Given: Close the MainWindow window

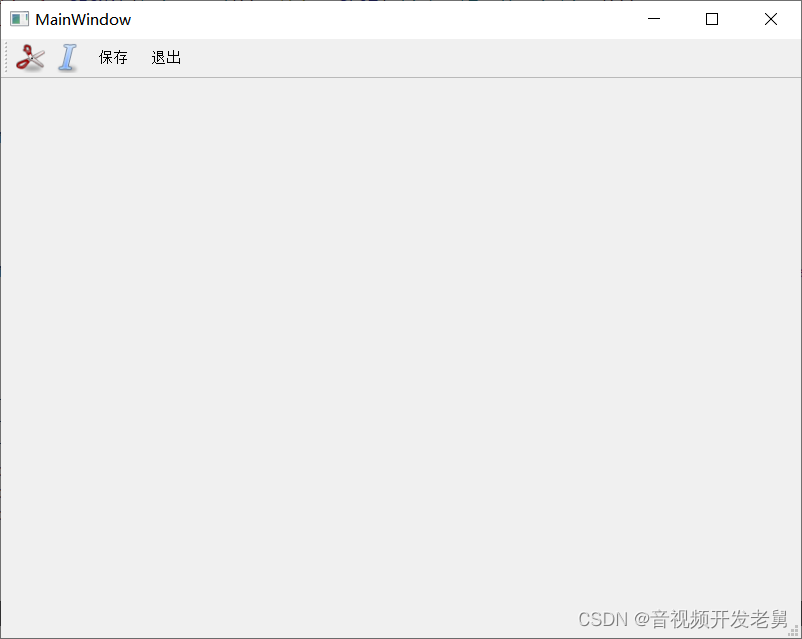Looking at the screenshot, I should click(771, 19).
